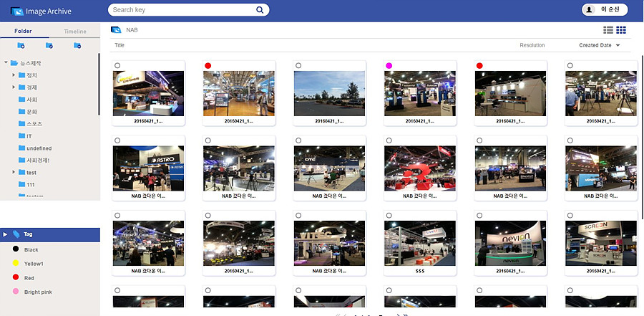
Task: Switch to list view layout
Action: coord(608,30)
